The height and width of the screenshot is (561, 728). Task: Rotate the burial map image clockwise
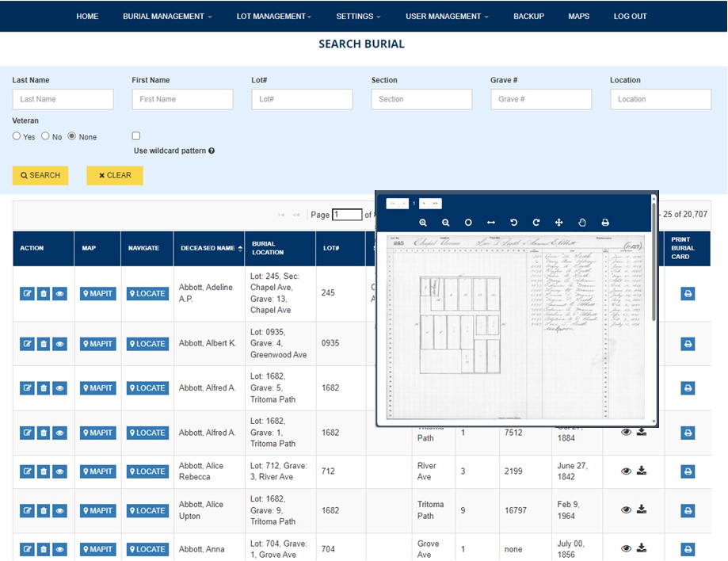(x=535, y=223)
